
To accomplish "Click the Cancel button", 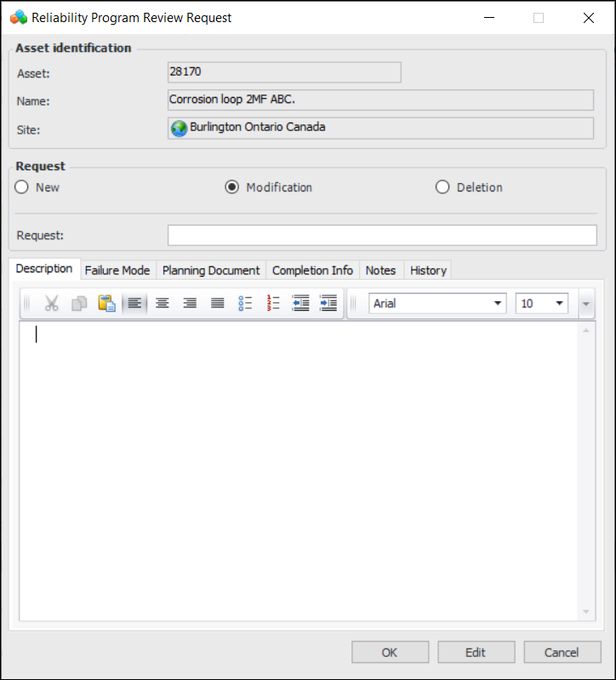I will 562,652.
